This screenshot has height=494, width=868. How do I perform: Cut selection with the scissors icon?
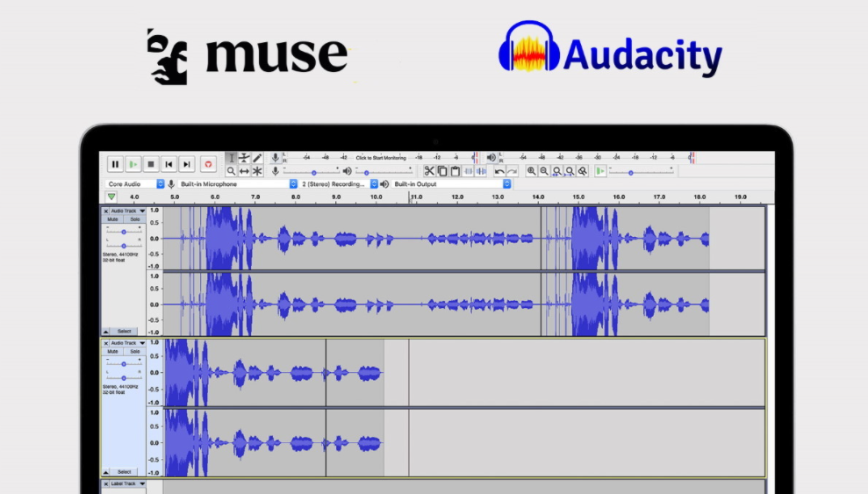429,171
